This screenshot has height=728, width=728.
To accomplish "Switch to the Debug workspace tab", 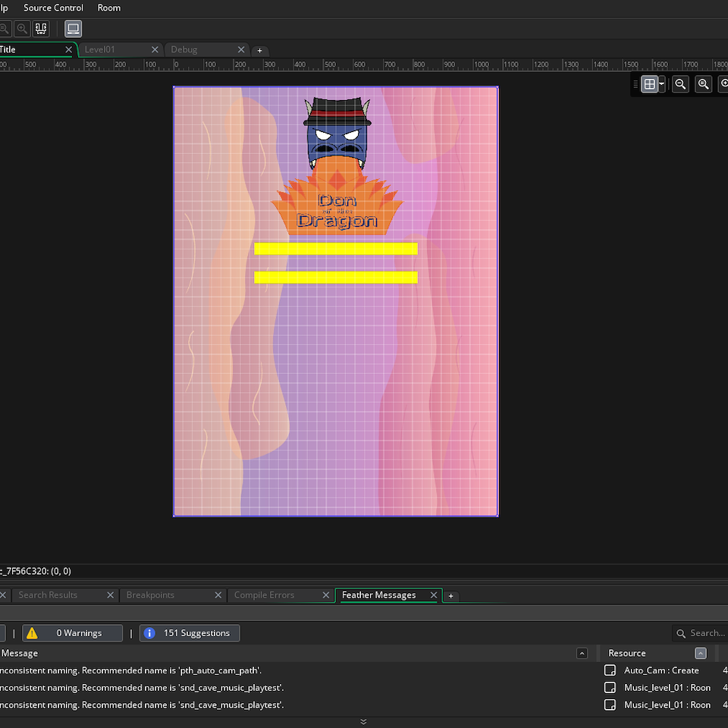I will coord(184,49).
